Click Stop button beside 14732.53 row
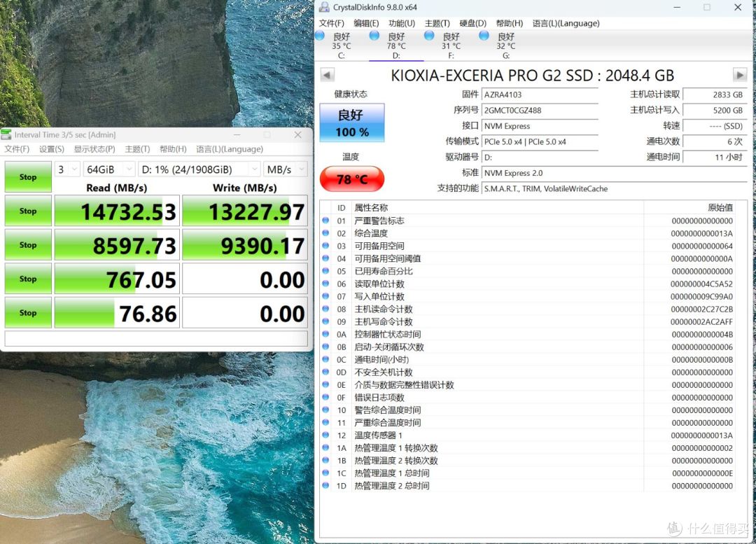Viewport: 756px width, 544px height. click(x=28, y=211)
